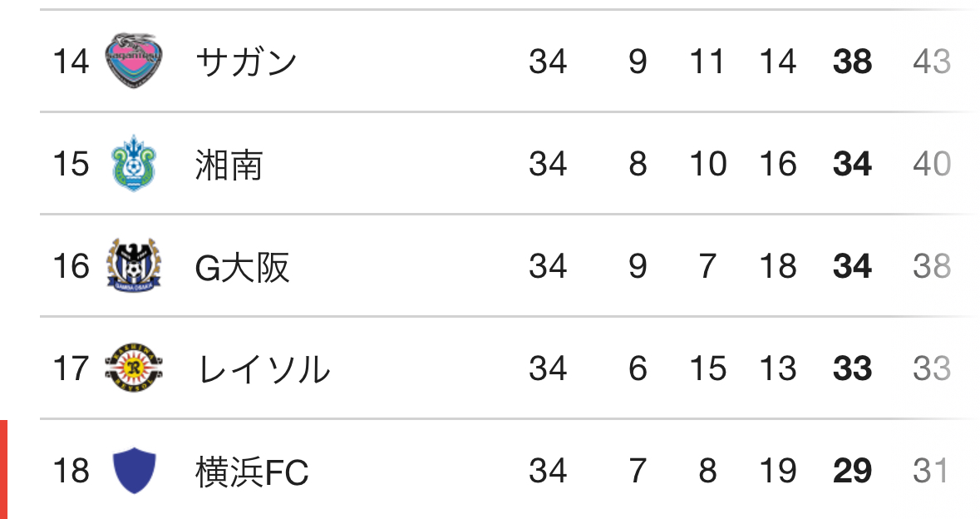Screen dimensions: 980x519
Task: Click the Shonan Bellmare green crest
Action: coord(134,164)
